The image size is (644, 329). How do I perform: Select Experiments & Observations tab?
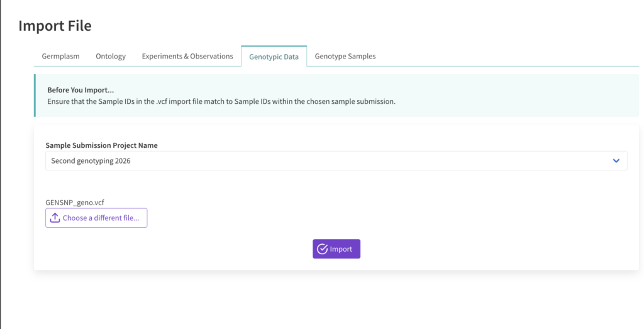(x=187, y=56)
